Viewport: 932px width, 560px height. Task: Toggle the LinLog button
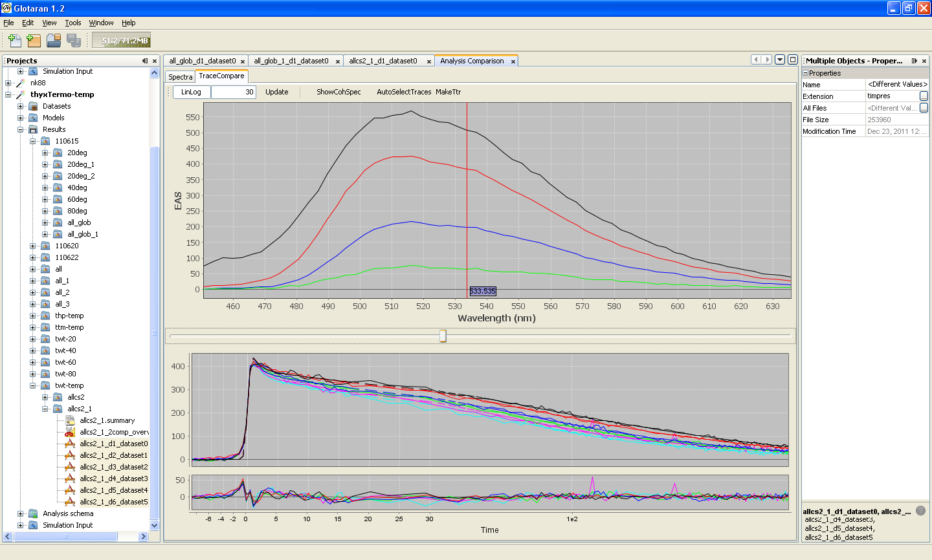191,92
